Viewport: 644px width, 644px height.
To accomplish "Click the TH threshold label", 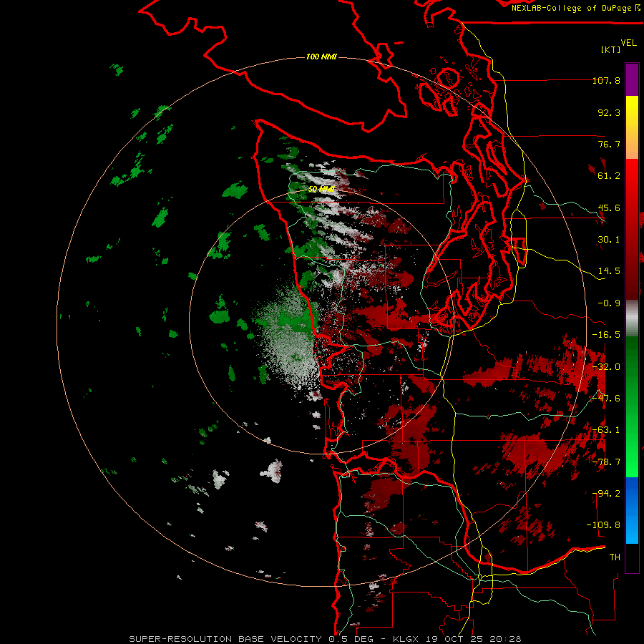I will click(x=615, y=557).
